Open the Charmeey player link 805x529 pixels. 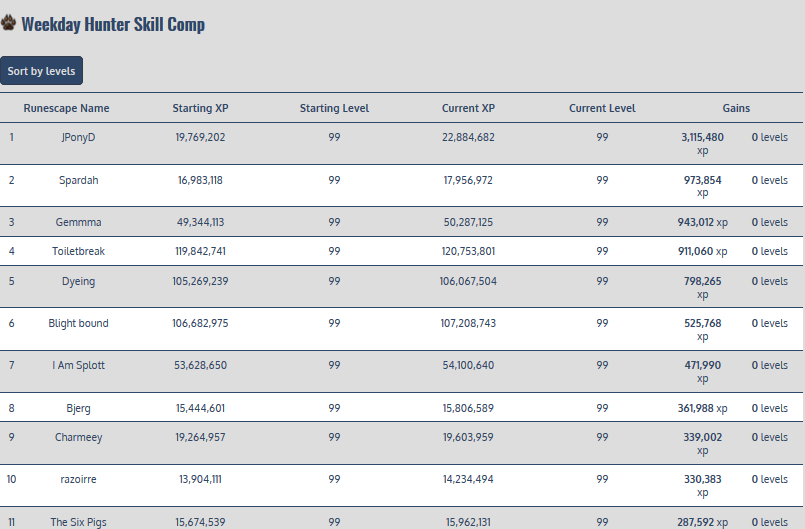point(78,437)
